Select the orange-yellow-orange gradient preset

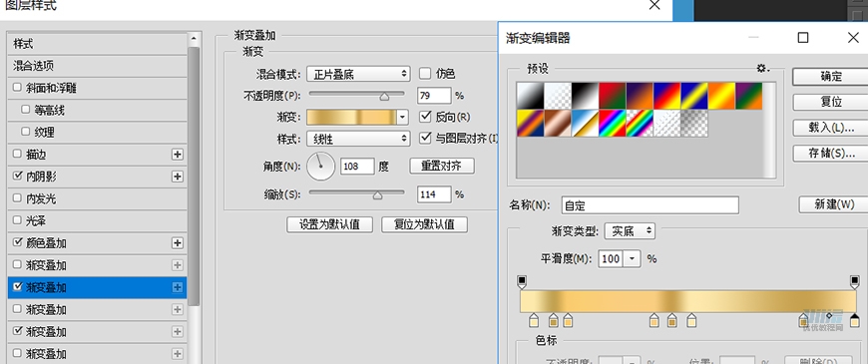[x=722, y=97]
